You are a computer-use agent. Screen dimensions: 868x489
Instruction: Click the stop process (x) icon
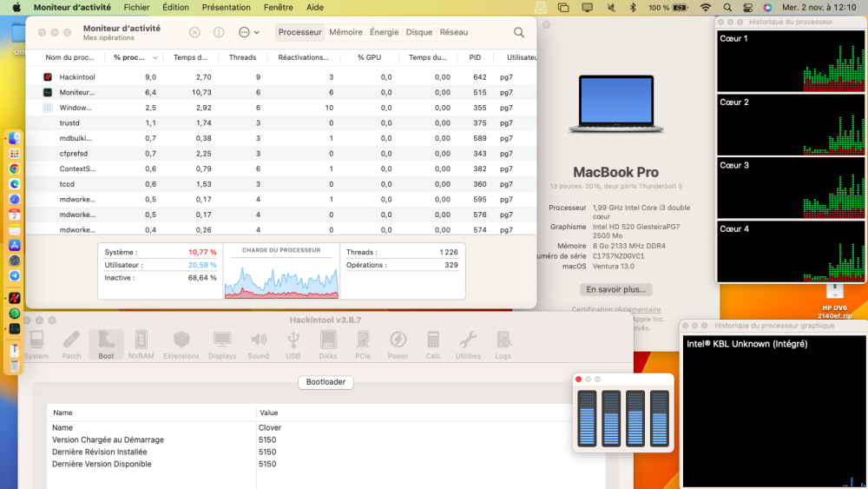click(x=194, y=32)
